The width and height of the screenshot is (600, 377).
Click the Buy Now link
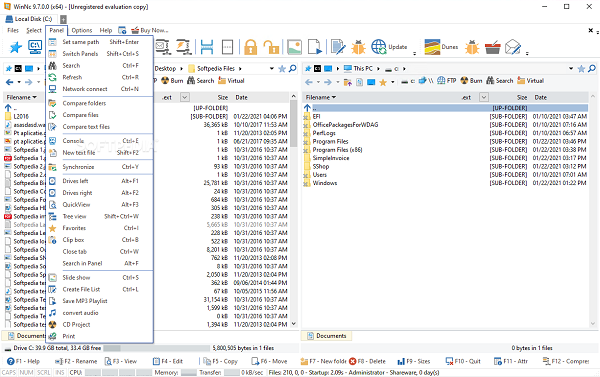150,30
